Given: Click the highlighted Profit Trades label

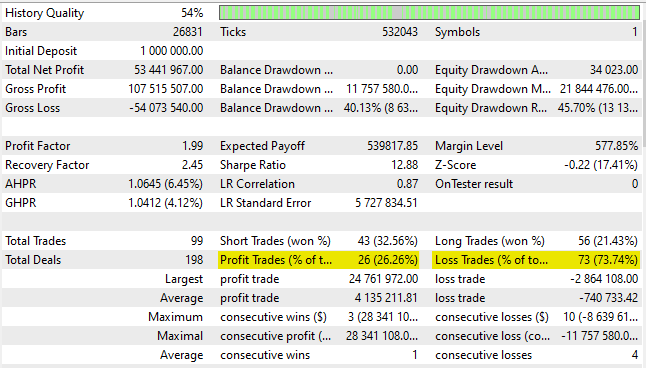Looking at the screenshot, I should click(x=276, y=259).
